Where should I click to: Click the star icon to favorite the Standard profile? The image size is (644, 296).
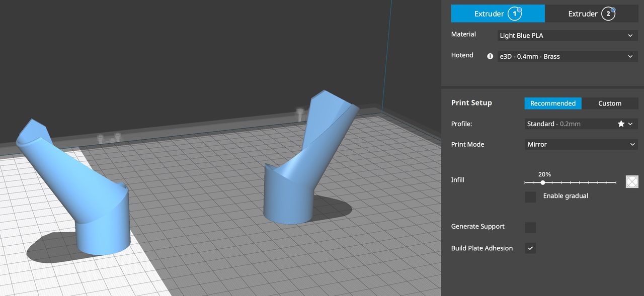621,124
